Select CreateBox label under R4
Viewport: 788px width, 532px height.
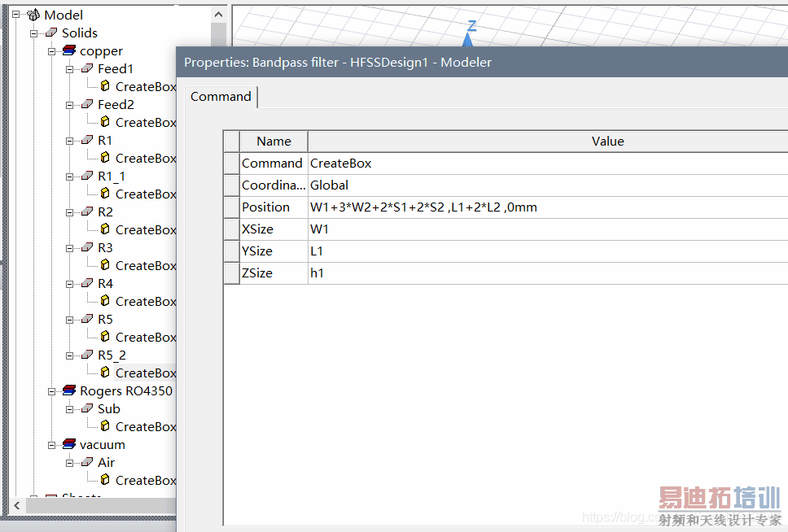146,302
